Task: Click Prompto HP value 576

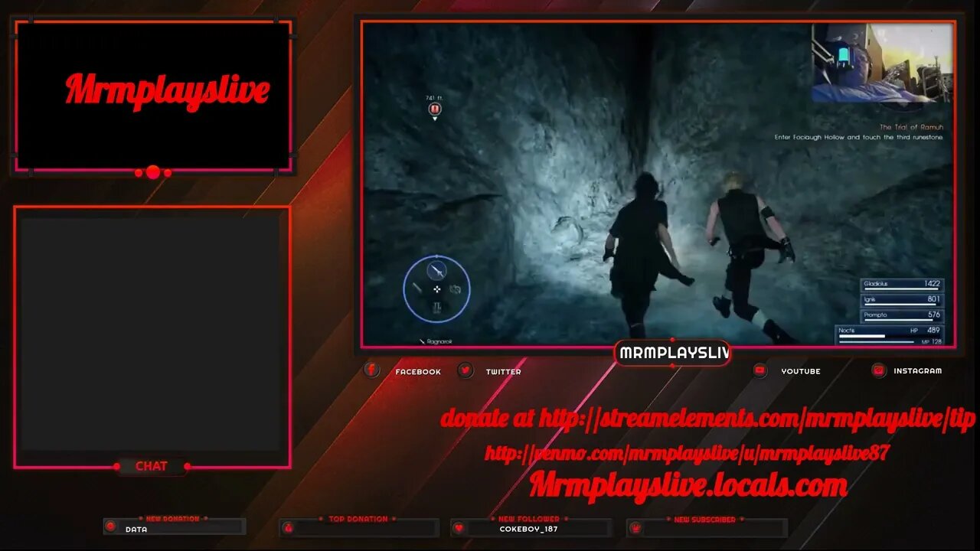Action: (933, 315)
